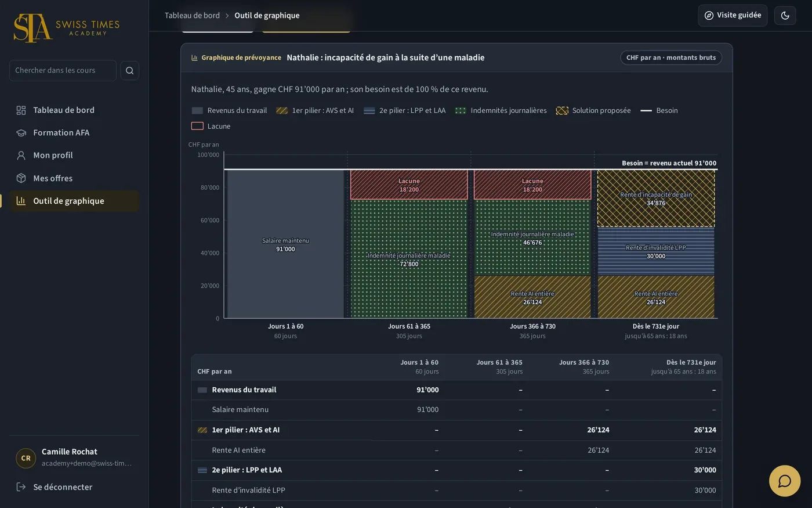Click the Graphique de prévoyance chart icon
The height and width of the screenshot is (508, 812).
(195, 57)
